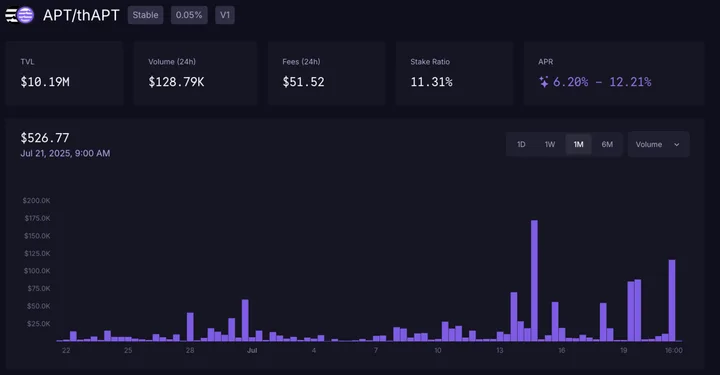
Task: Open the Volume chart type dropdown
Action: click(x=658, y=145)
